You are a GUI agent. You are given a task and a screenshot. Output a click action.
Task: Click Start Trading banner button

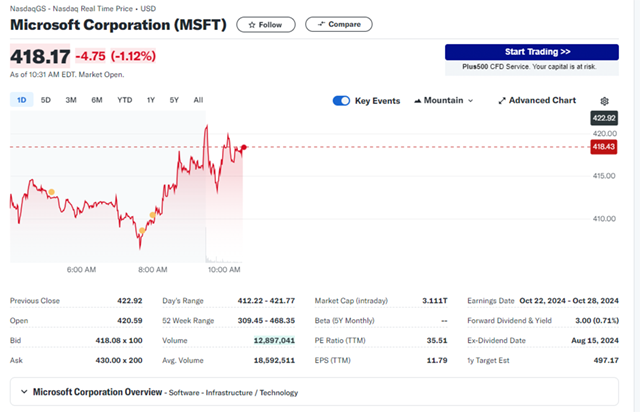pyautogui.click(x=532, y=52)
